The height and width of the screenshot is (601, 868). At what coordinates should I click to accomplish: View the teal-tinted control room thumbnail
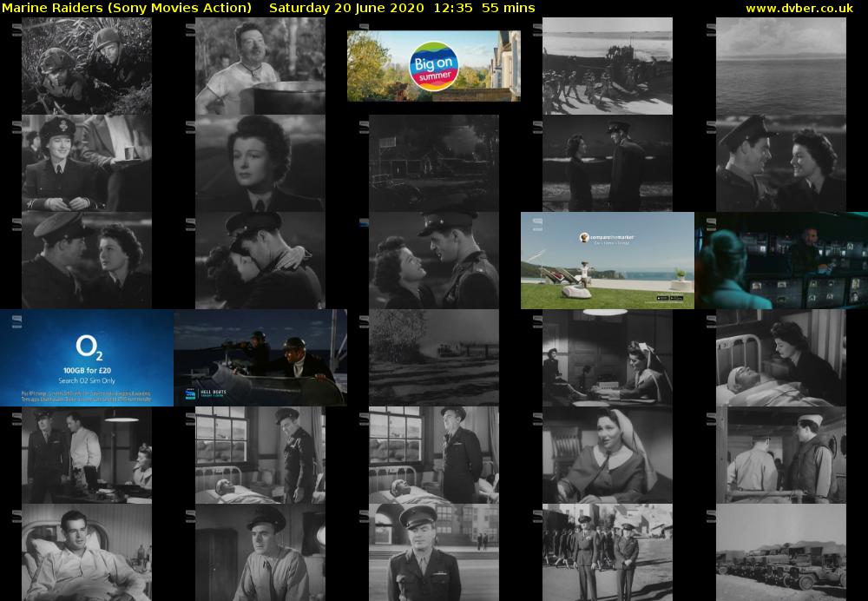pos(781,261)
